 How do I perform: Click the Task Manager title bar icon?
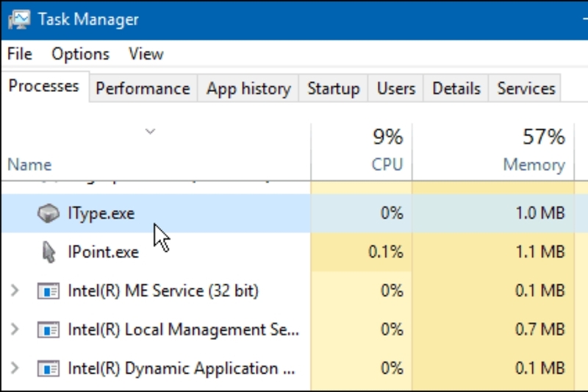pyautogui.click(x=19, y=20)
